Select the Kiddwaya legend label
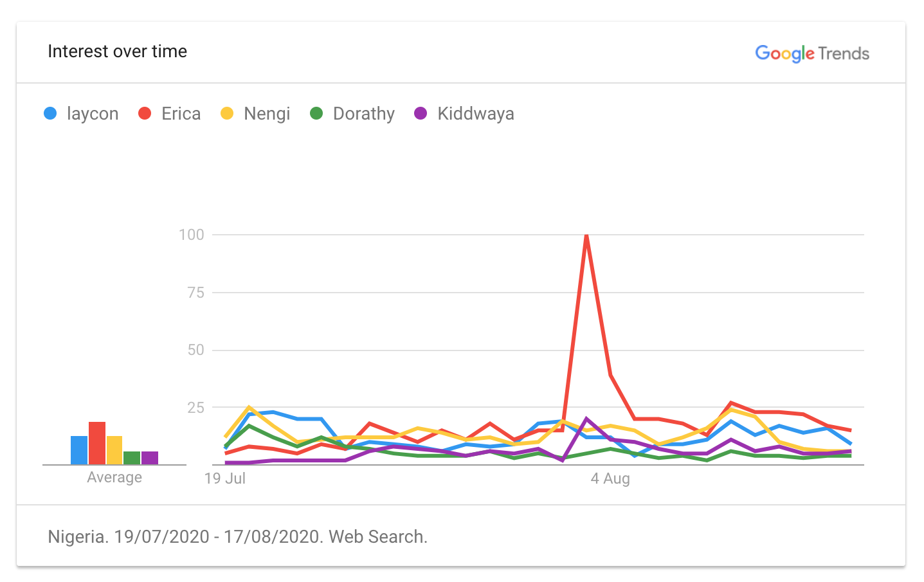 coord(476,114)
